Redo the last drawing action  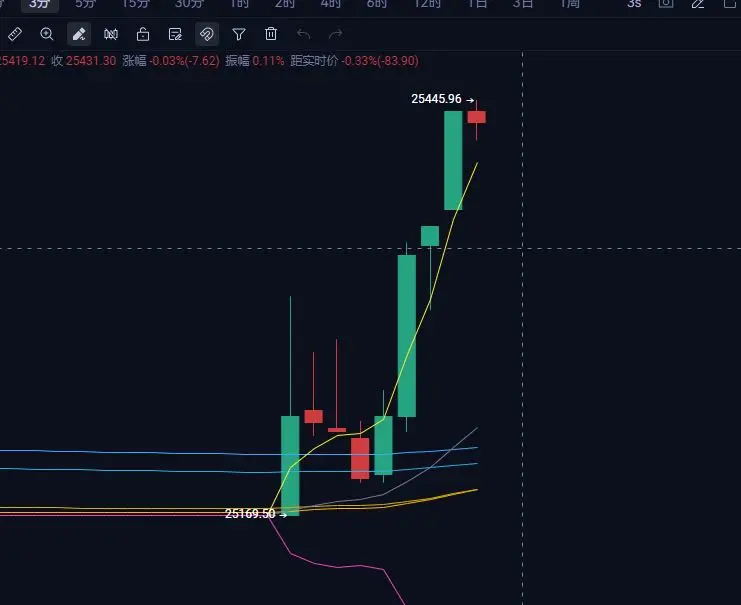click(336, 34)
